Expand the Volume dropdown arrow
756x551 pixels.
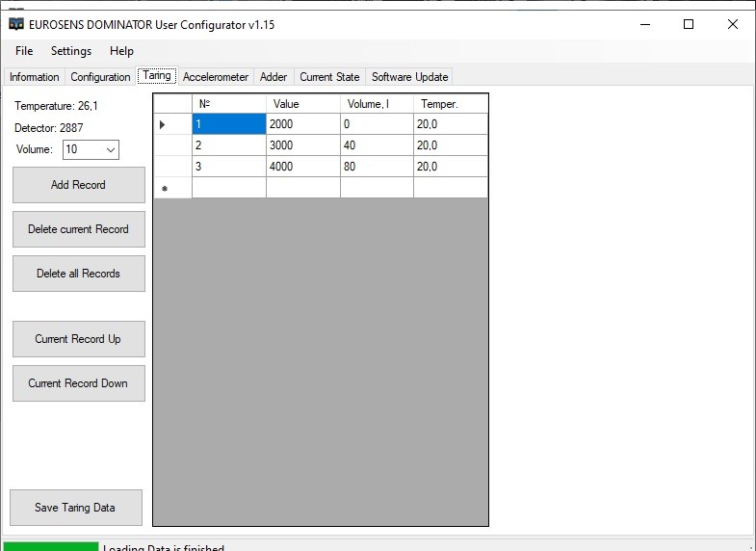[111, 150]
